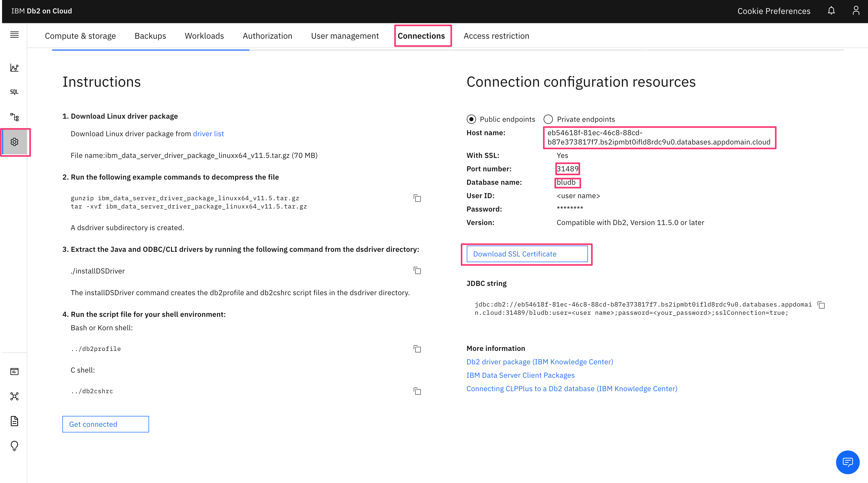
Task: Click the Get connected button
Action: click(105, 424)
